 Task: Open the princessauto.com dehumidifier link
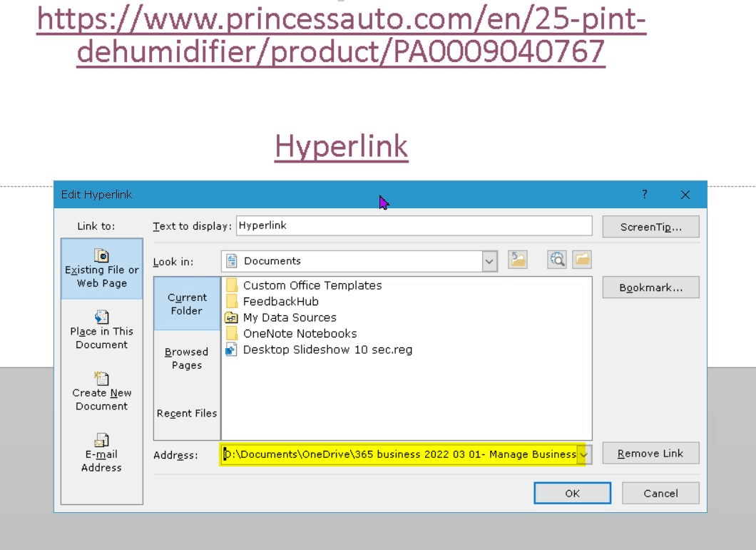coord(341,35)
